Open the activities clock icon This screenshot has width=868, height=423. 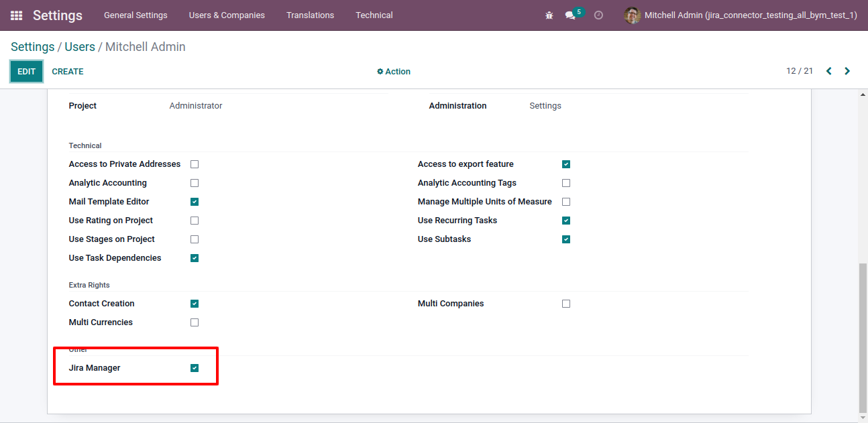(598, 15)
